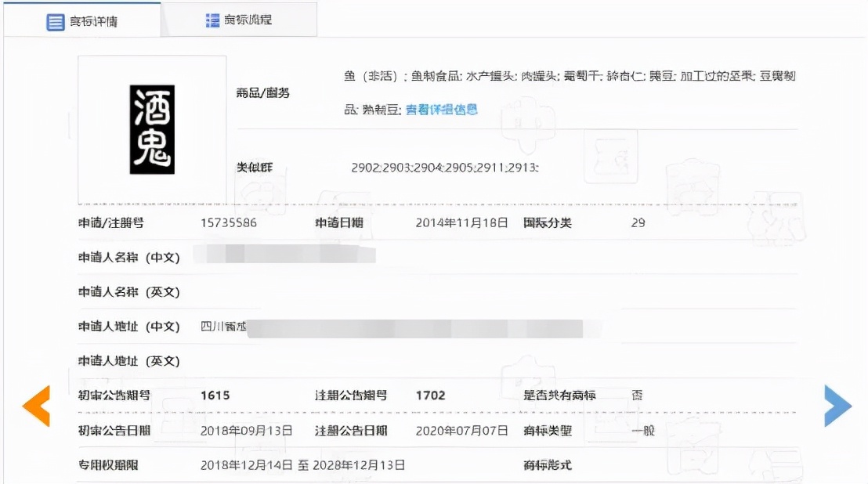Click the 申请人地址（中文） label

129,327
